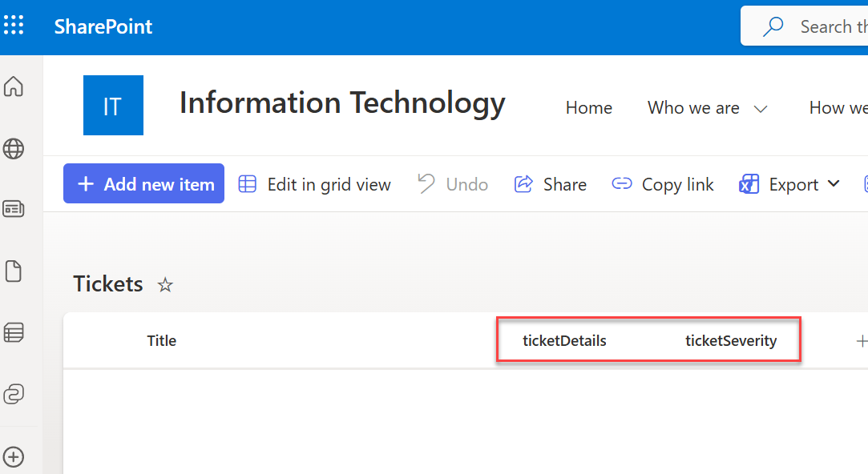The height and width of the screenshot is (474, 868).
Task: Open the file icon in left rail
Action: 14,271
